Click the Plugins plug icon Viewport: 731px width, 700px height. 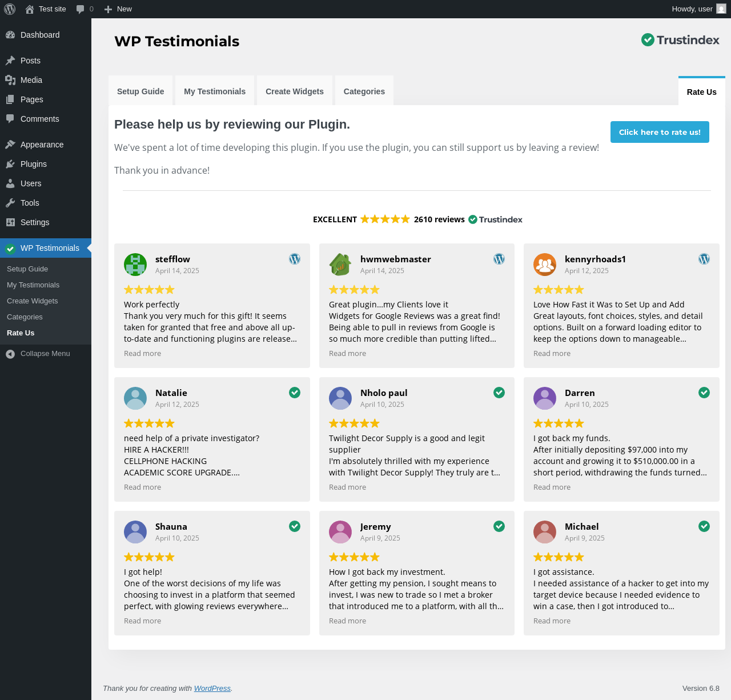point(10,164)
